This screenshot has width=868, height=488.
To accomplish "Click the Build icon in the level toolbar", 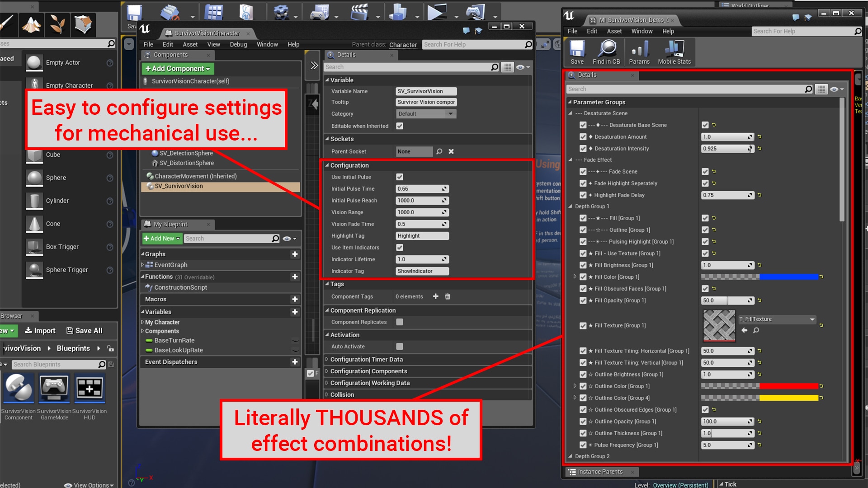I will coord(398,12).
